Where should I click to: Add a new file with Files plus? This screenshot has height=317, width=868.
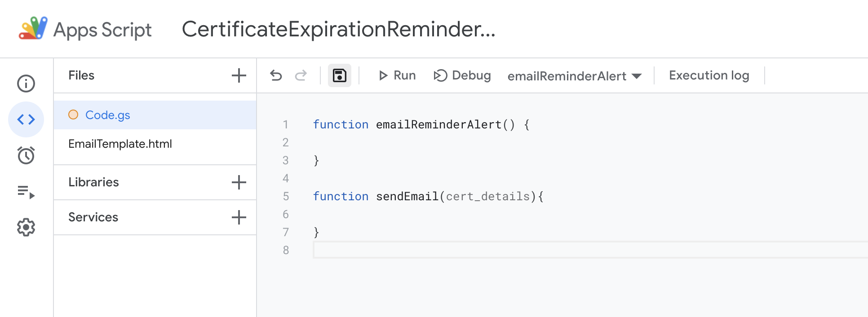pyautogui.click(x=239, y=75)
